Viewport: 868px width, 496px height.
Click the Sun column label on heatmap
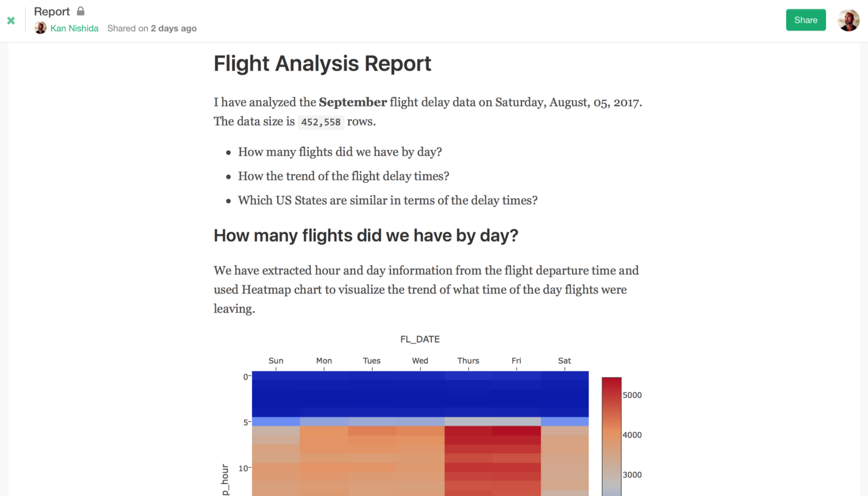tap(276, 361)
